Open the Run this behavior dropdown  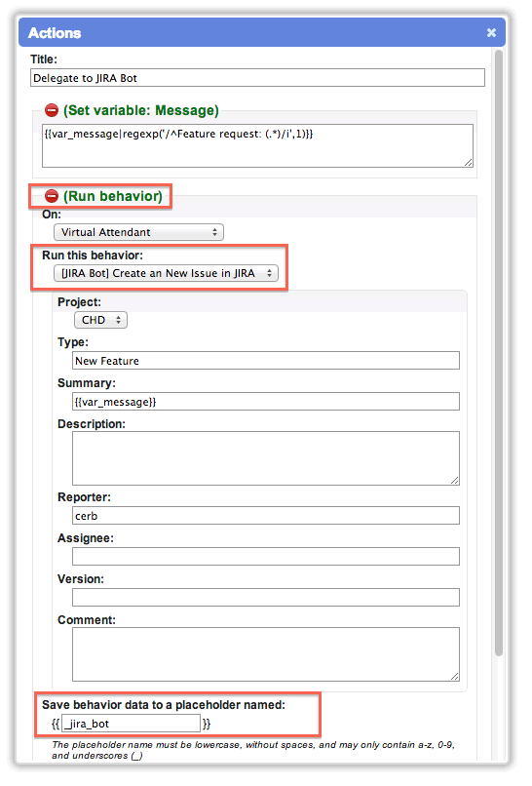pyautogui.click(x=166, y=273)
